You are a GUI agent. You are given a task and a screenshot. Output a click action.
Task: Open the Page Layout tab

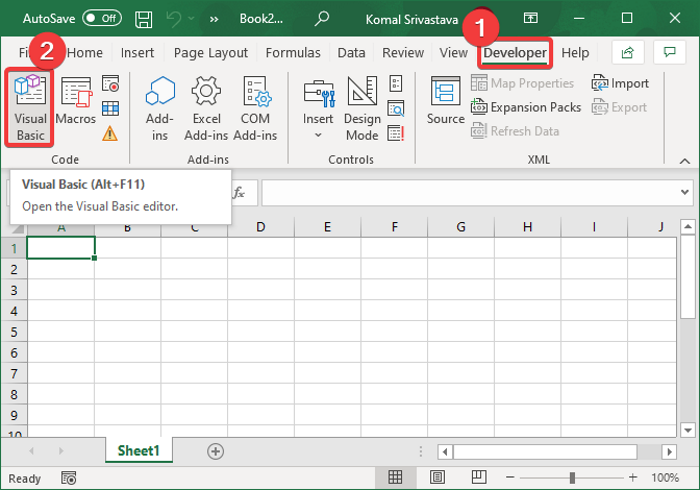[x=211, y=53]
